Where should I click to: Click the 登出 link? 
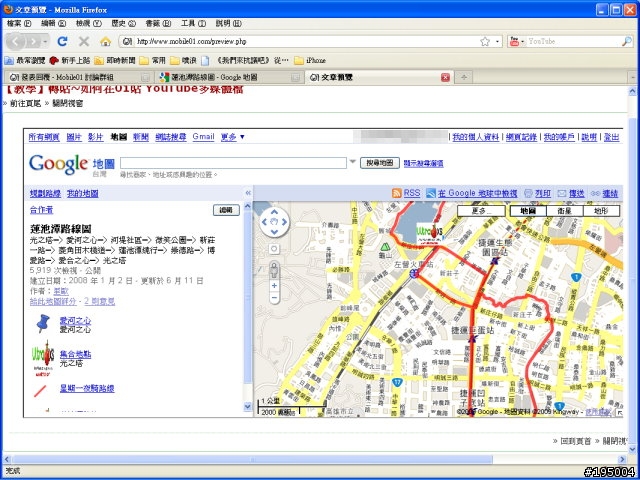[x=611, y=137]
